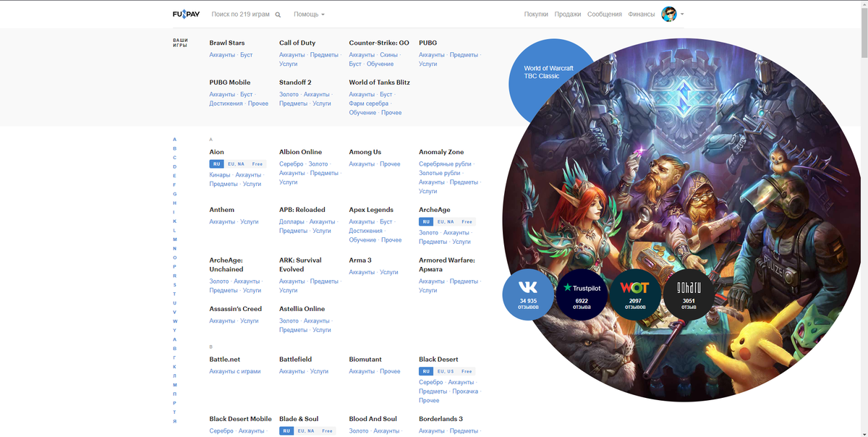Open Borderlands 3 game title
The height and width of the screenshot is (437, 868).
tap(441, 419)
